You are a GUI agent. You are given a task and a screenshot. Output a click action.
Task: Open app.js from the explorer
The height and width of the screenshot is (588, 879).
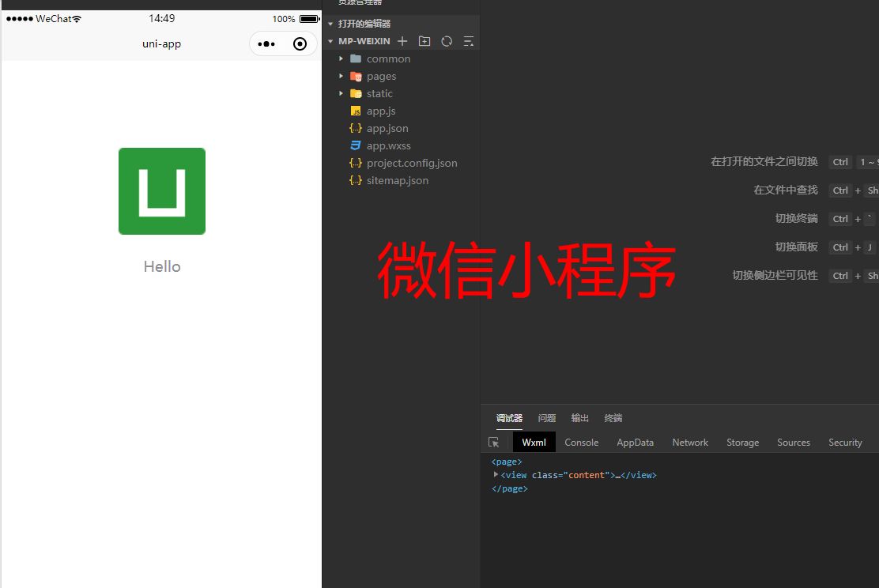pyautogui.click(x=381, y=111)
